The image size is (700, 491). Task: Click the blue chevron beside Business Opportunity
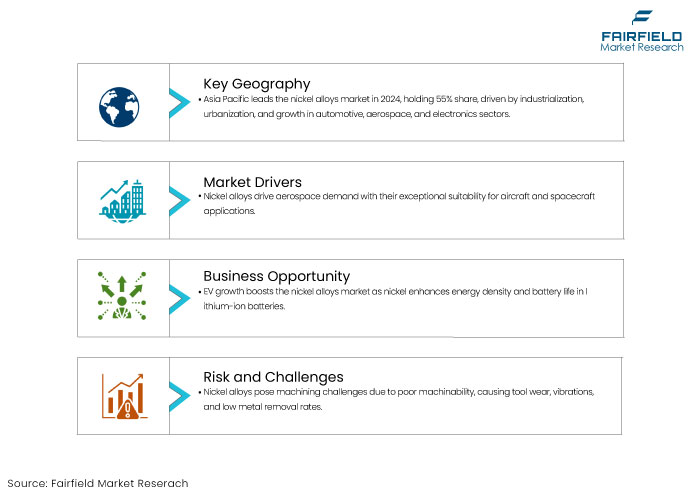(179, 300)
